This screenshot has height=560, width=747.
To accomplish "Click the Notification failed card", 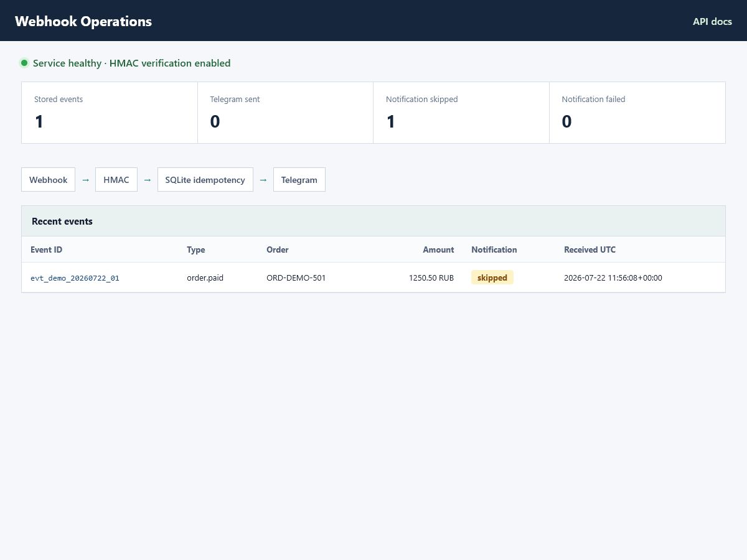I will pos(637,113).
